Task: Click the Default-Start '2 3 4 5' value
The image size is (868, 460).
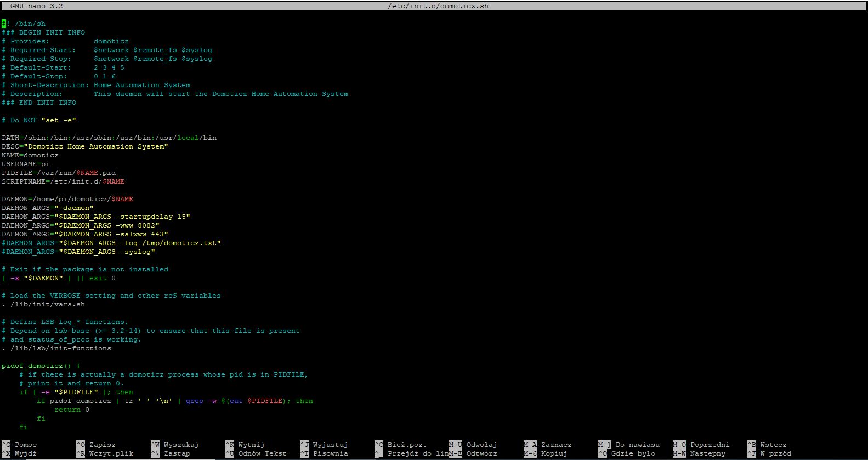Action: click(x=109, y=67)
